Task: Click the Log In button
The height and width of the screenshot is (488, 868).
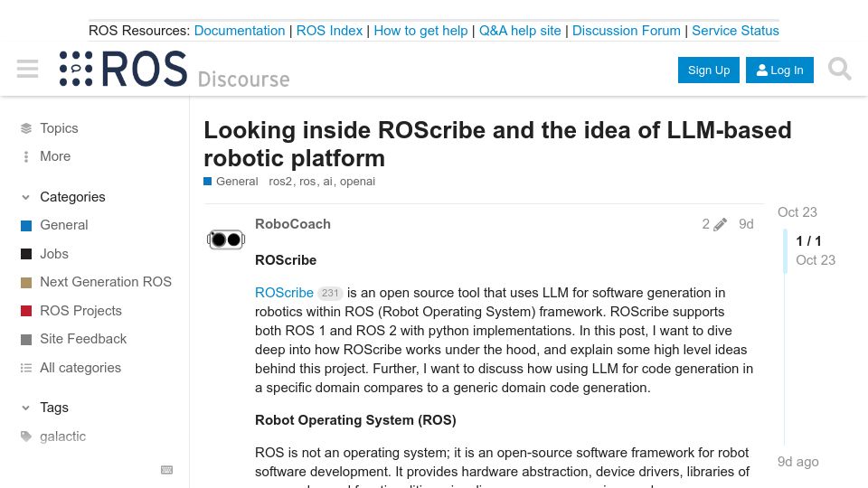Action: tap(779, 70)
